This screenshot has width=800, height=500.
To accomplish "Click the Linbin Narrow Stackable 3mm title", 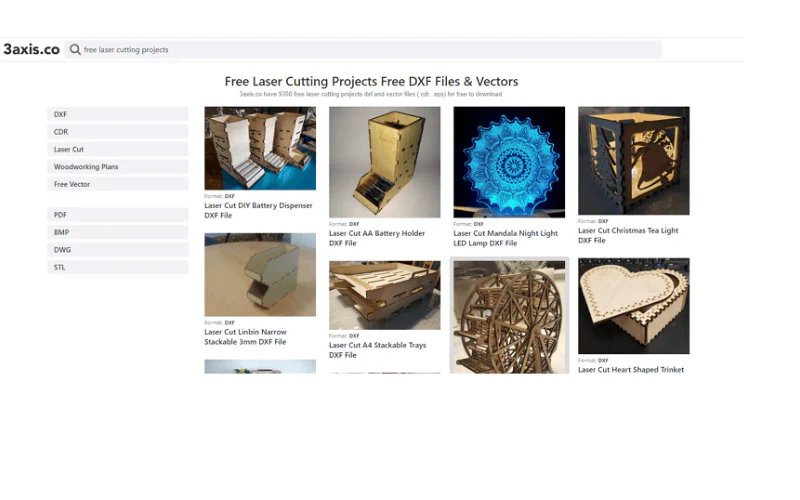I will click(x=245, y=337).
